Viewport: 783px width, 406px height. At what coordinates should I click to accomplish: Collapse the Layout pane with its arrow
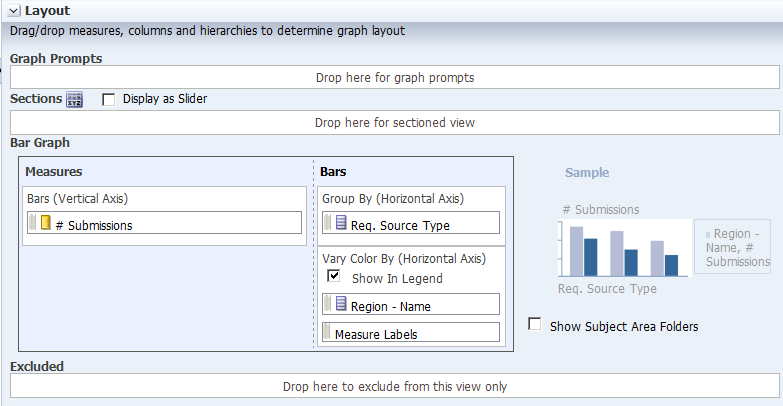tap(13, 10)
